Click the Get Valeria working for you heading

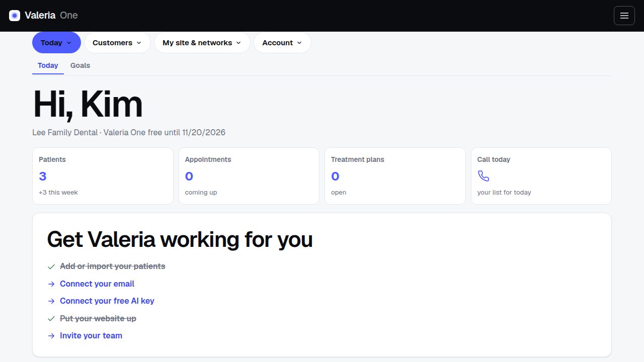[180, 240]
